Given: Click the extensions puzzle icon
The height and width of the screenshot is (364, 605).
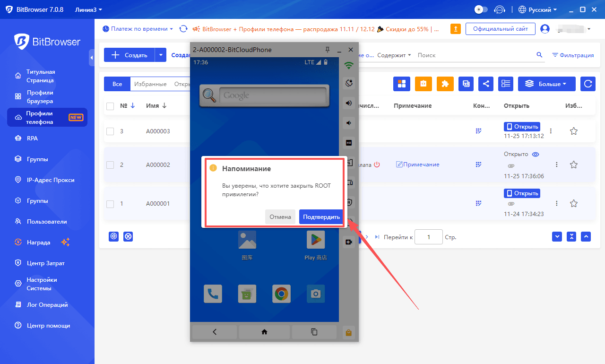Looking at the screenshot, I should pos(445,84).
